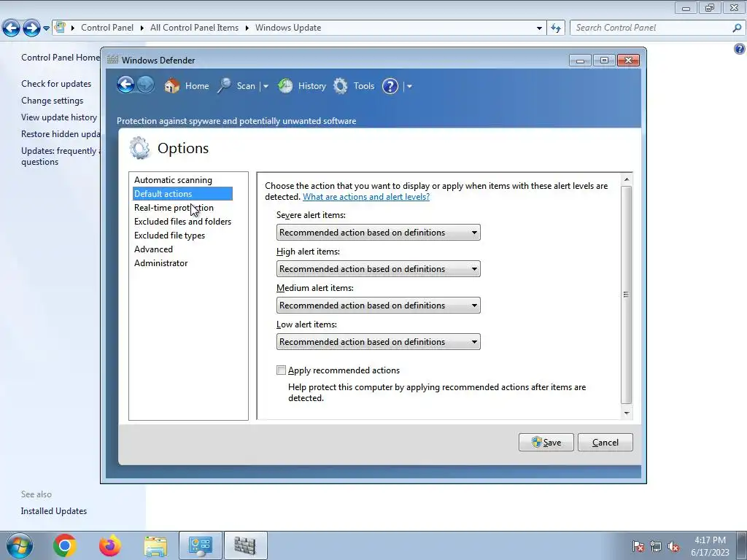Click options scrollbar down arrow
The image size is (747, 560).
pyautogui.click(x=627, y=413)
